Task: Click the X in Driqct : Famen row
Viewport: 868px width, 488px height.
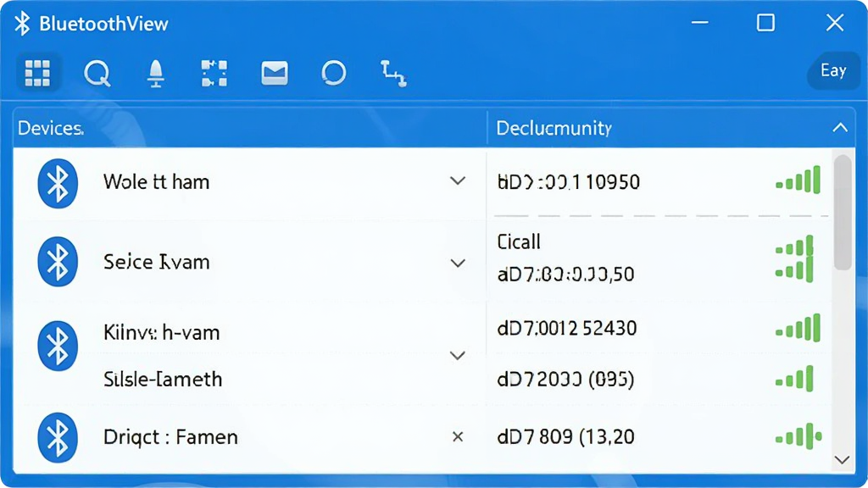Action: click(458, 437)
